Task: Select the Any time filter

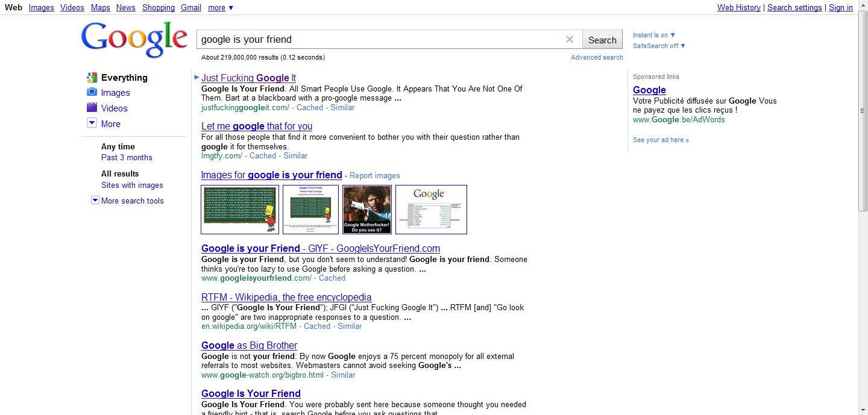Action: (x=118, y=146)
